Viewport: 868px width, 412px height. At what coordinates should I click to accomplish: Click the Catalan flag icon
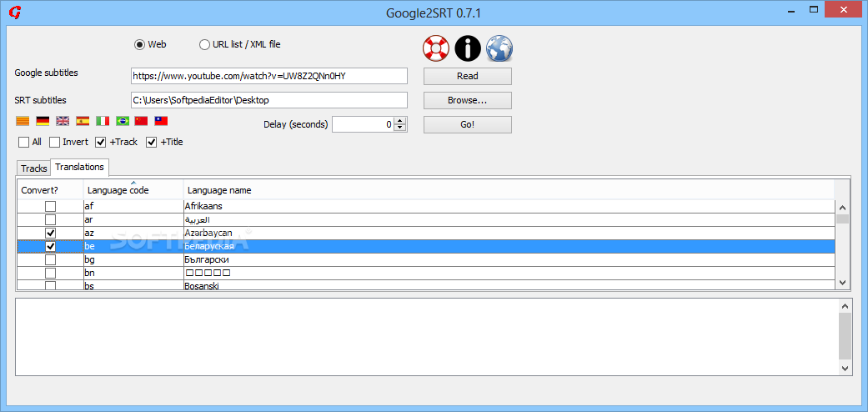[23, 121]
